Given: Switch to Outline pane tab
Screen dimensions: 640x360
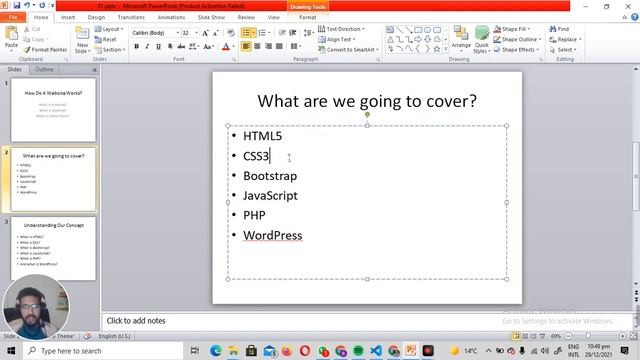Looking at the screenshot, I should (x=44, y=69).
